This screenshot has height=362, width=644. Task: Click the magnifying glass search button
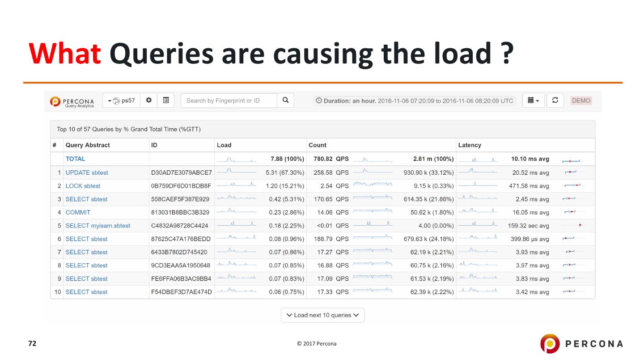(286, 101)
